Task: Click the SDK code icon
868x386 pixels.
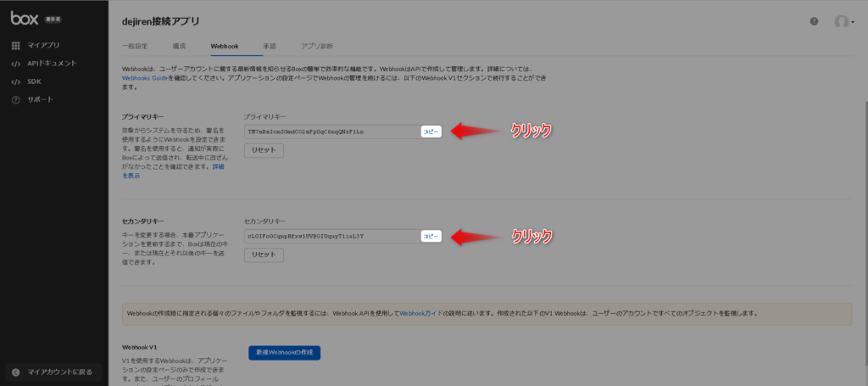Action: pos(15,82)
